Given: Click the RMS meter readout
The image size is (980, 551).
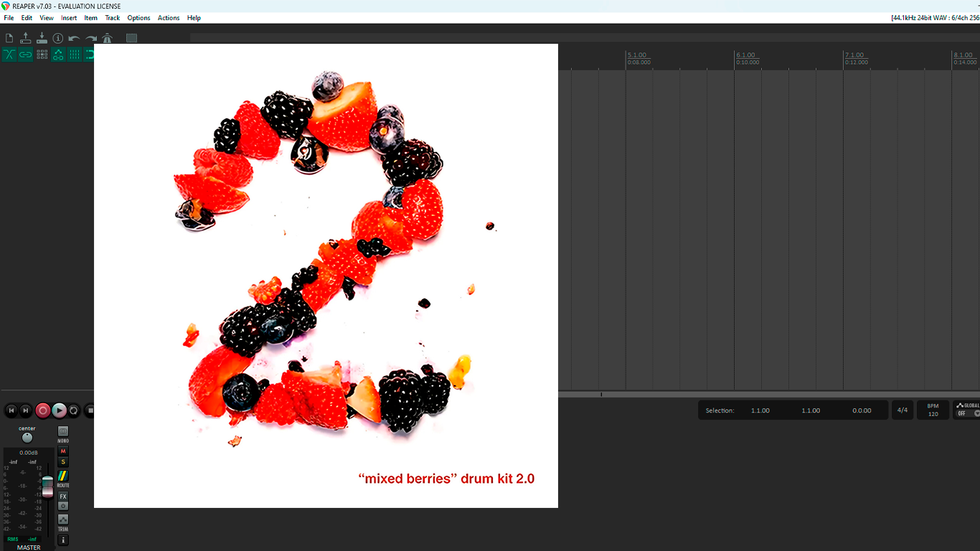Looking at the screenshot, I should pyautogui.click(x=22, y=539).
